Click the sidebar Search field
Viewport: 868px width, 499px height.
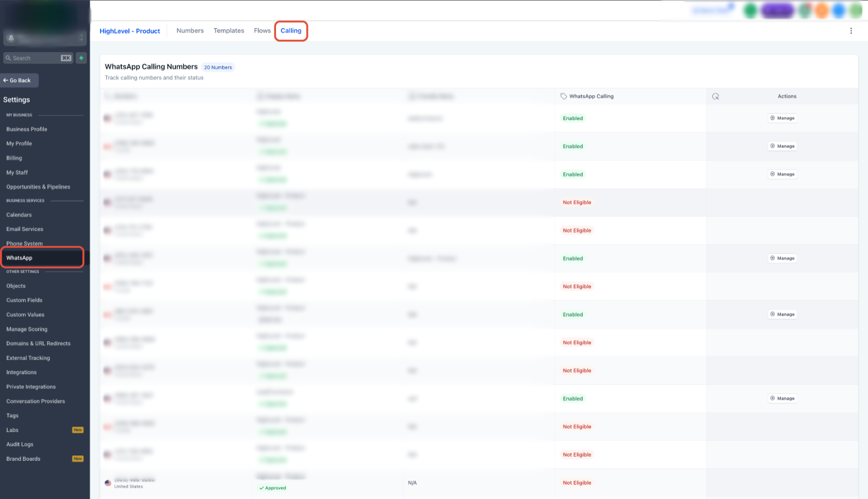38,58
